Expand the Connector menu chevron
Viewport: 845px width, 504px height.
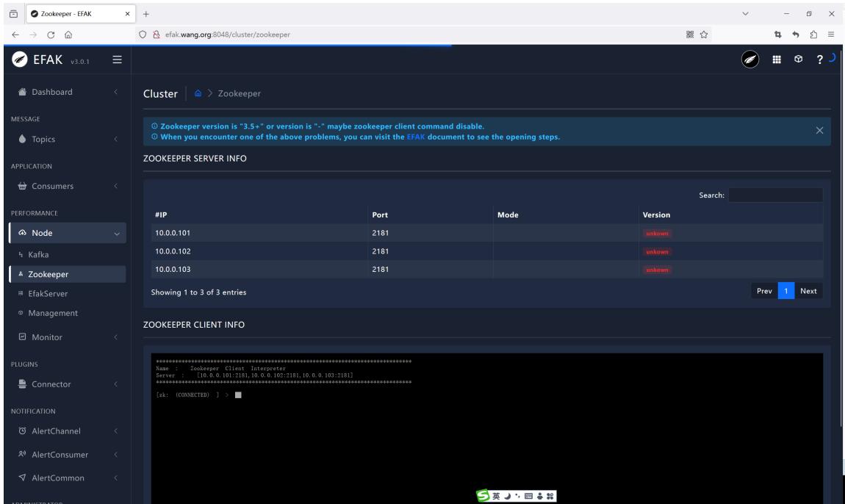pyautogui.click(x=116, y=384)
